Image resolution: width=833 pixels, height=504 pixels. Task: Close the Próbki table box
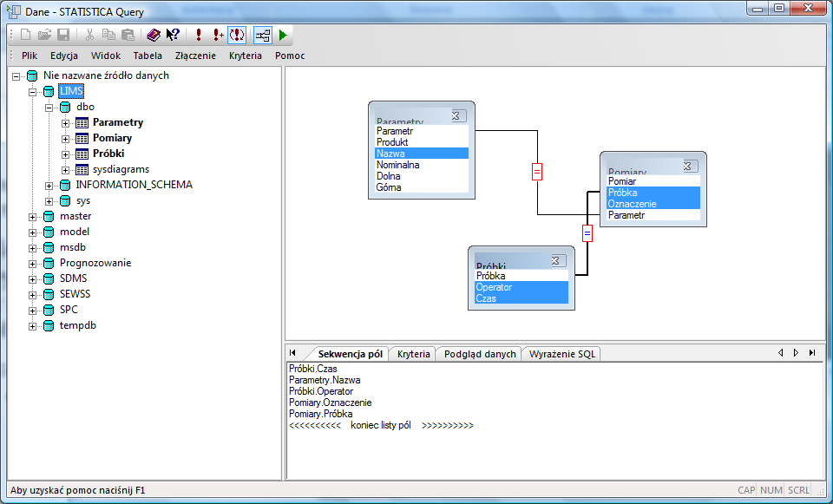pyautogui.click(x=558, y=260)
